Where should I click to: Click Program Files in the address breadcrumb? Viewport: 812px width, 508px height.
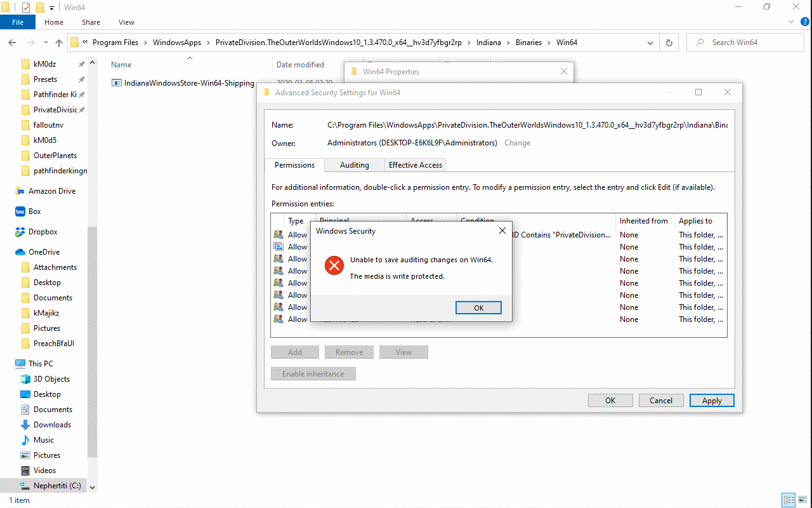click(115, 43)
